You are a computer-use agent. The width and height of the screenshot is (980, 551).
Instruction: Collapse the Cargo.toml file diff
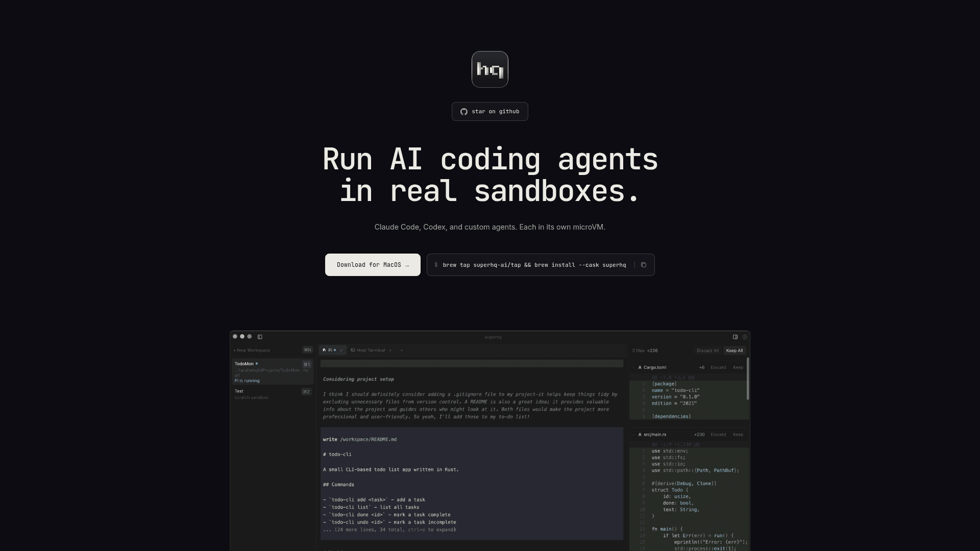pyautogui.click(x=634, y=367)
